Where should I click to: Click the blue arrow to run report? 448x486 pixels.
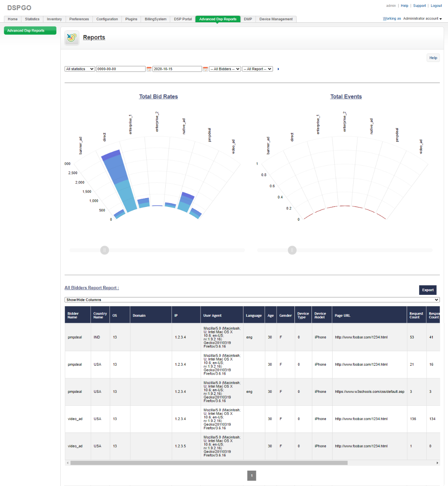tap(278, 69)
